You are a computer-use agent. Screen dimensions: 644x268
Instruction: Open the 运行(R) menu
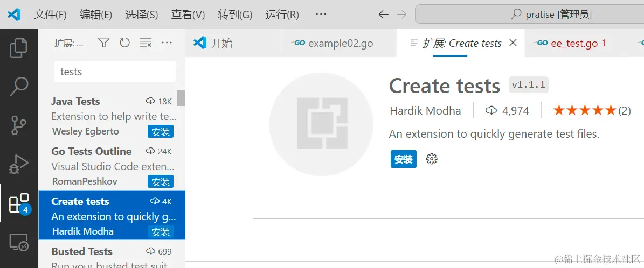click(282, 15)
